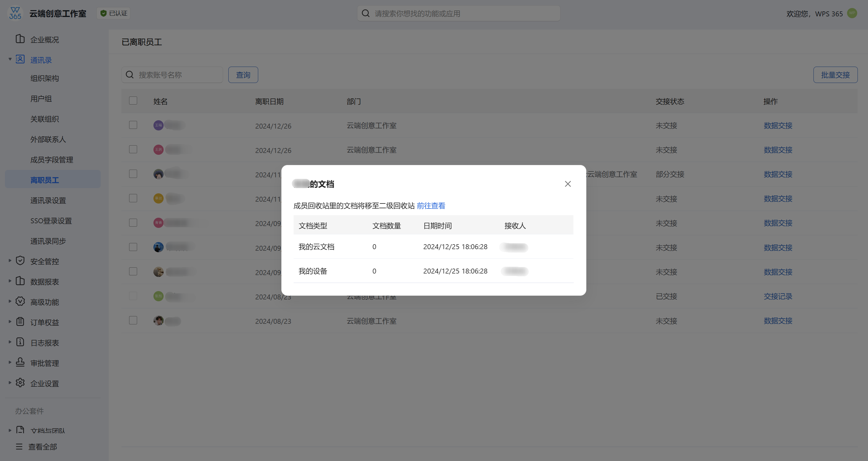
Task: Click the 数据报表 sidebar icon
Action: (20, 281)
